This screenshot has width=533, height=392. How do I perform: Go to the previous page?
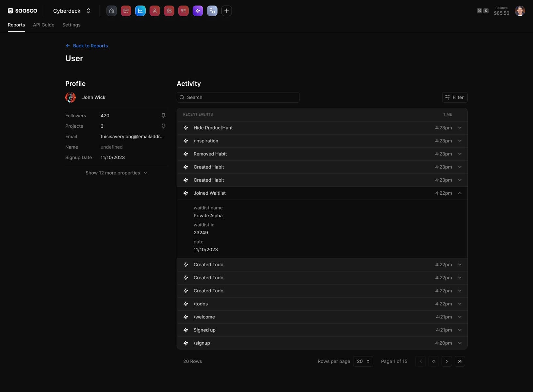(x=420, y=361)
